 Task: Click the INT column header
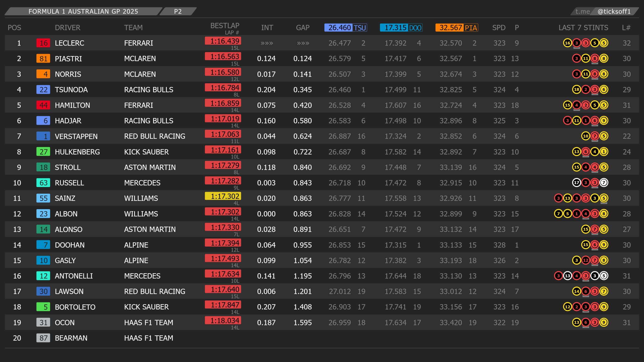(267, 28)
